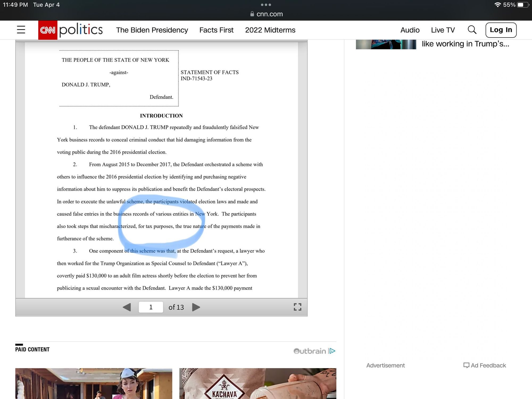
Task: Click the politics section title
Action: 81,30
